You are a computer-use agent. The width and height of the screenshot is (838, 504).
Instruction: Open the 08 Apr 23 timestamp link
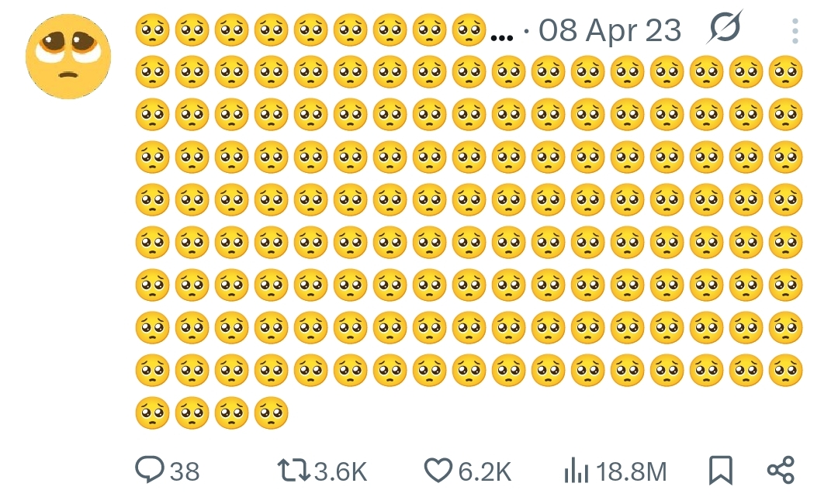click(x=610, y=31)
